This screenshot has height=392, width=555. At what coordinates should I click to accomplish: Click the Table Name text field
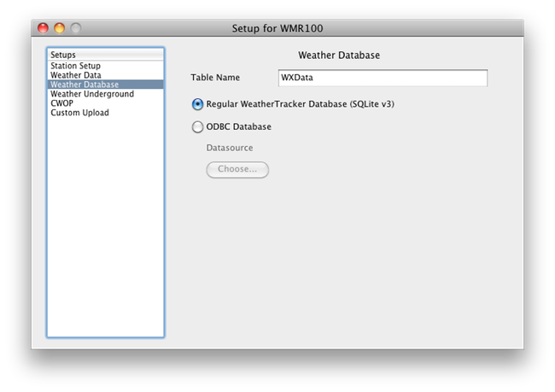pyautogui.click(x=383, y=78)
